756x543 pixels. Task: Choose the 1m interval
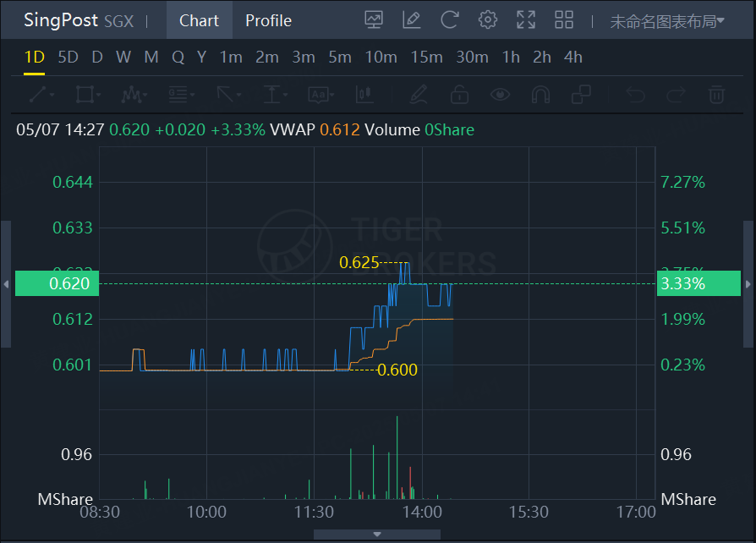[x=231, y=58]
